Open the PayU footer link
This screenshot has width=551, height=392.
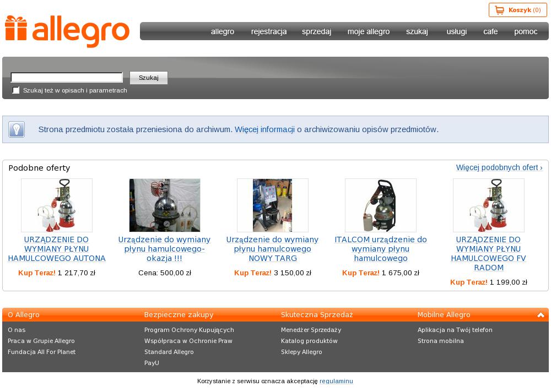(152, 363)
